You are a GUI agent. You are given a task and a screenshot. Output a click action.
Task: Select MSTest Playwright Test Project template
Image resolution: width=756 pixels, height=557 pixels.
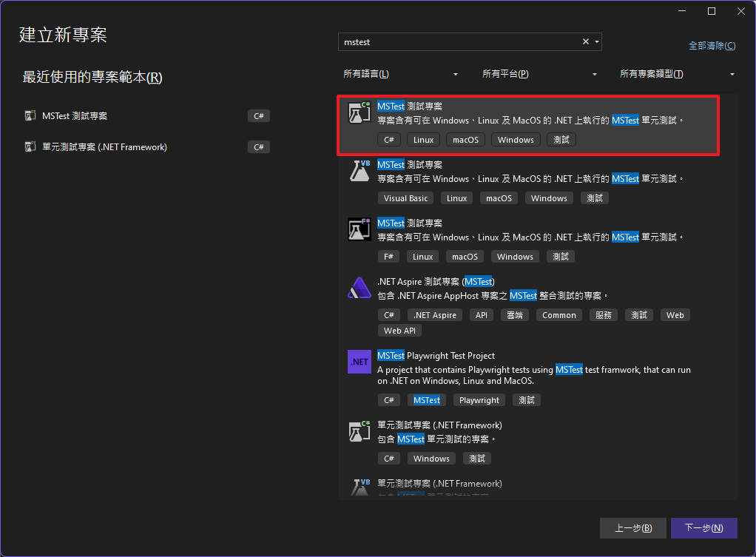coord(436,355)
